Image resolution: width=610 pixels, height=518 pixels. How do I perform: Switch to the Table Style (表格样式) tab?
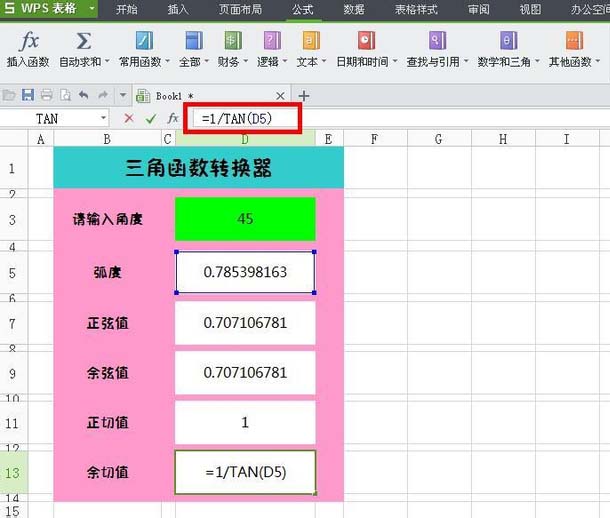click(416, 9)
